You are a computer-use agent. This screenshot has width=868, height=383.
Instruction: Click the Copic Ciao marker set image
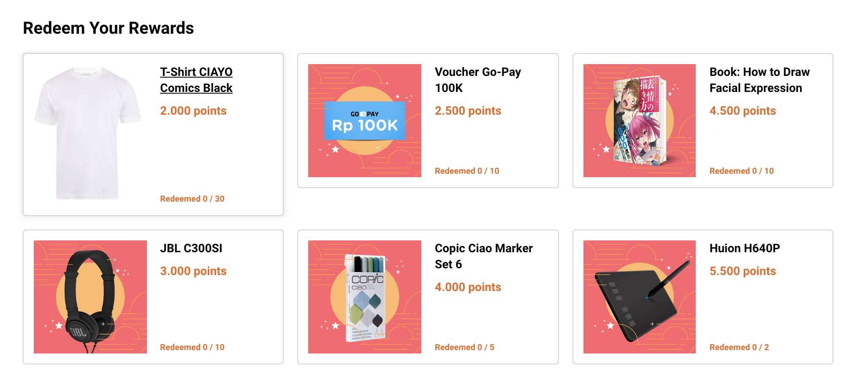pyautogui.click(x=365, y=297)
